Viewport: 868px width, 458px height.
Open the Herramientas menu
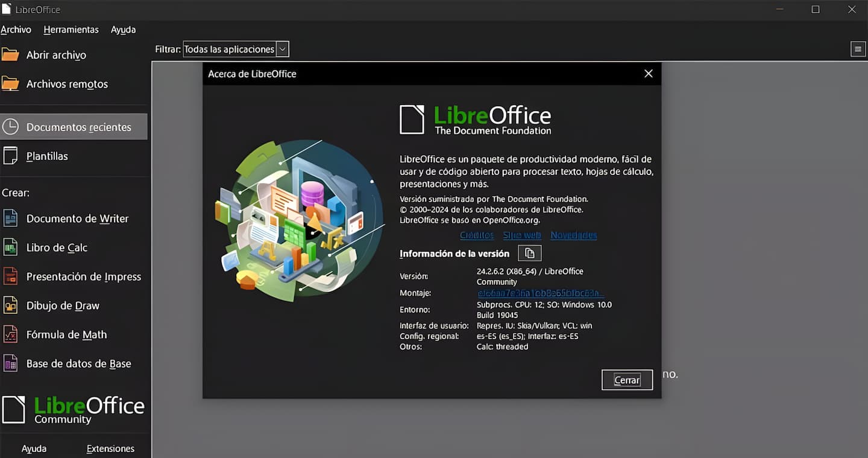tap(71, 30)
